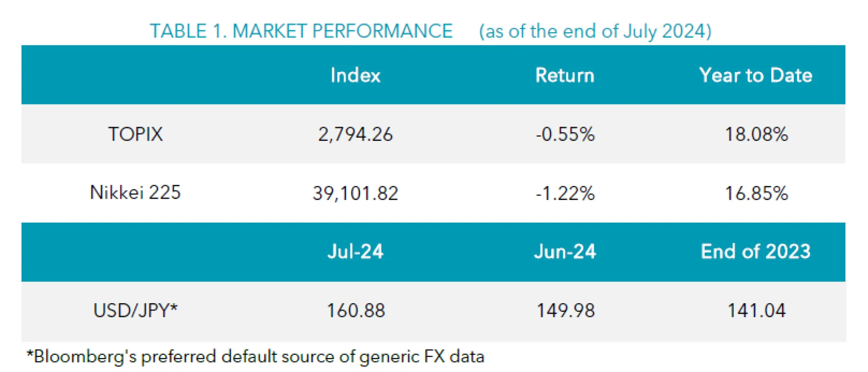Viewport: 868px width, 372px height.
Task: Select the TOPIX row label
Action: 135,134
